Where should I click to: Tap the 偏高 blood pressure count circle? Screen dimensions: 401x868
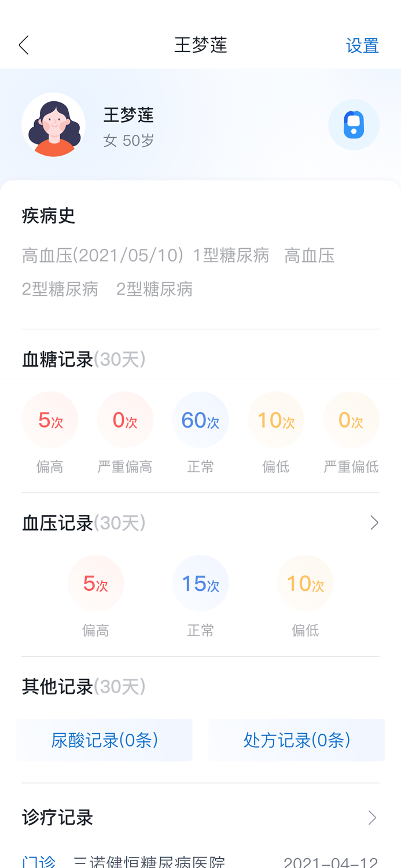pyautogui.click(x=95, y=583)
